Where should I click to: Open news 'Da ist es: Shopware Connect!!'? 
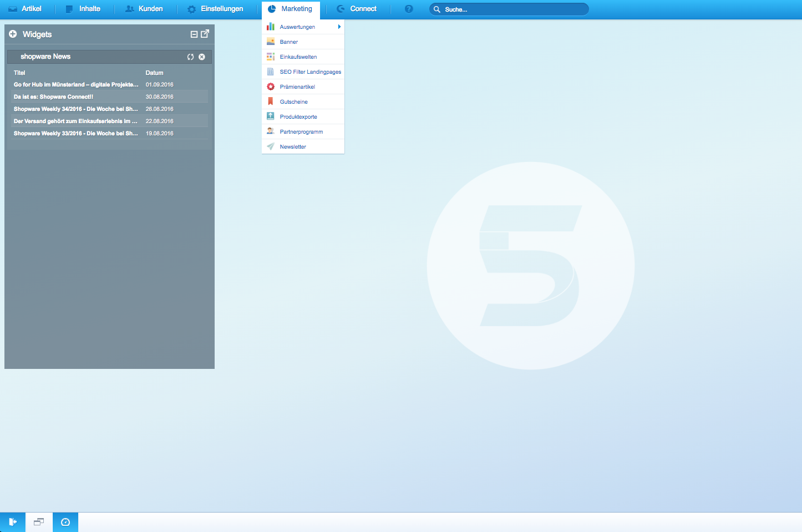[x=53, y=97]
